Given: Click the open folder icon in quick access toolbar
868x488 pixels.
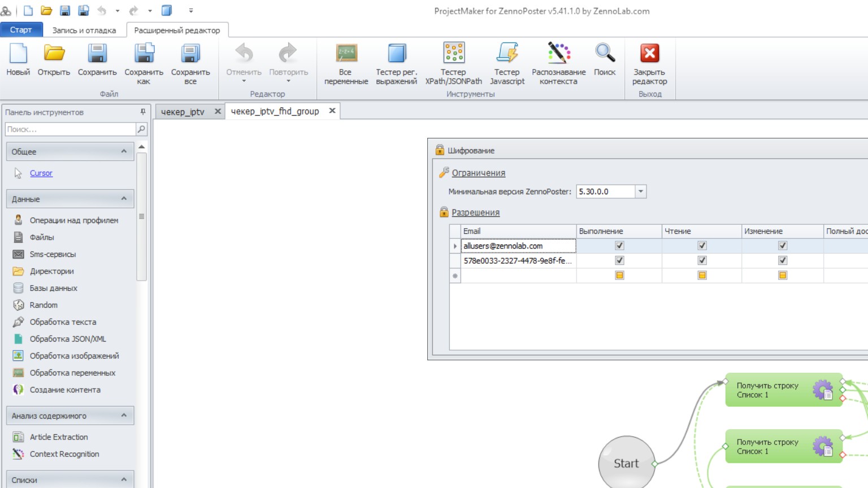Looking at the screenshot, I should tap(46, 11).
